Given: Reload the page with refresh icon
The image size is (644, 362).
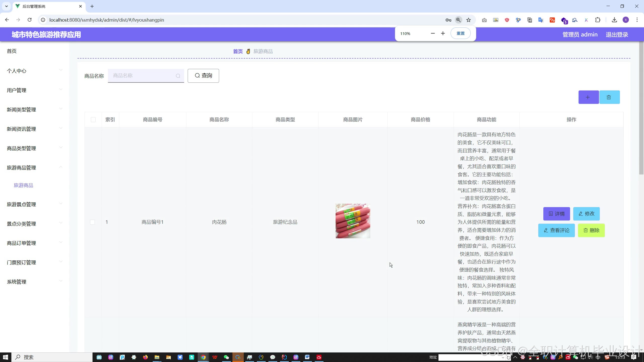Looking at the screenshot, I should click(29, 20).
